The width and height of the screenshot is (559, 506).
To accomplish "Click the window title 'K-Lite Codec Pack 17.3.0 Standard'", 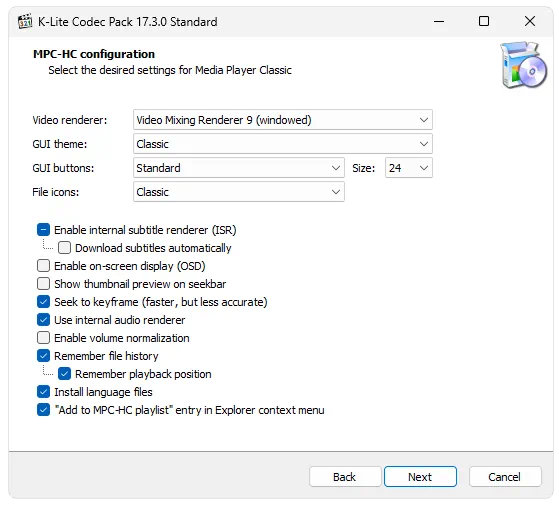I will (128, 22).
